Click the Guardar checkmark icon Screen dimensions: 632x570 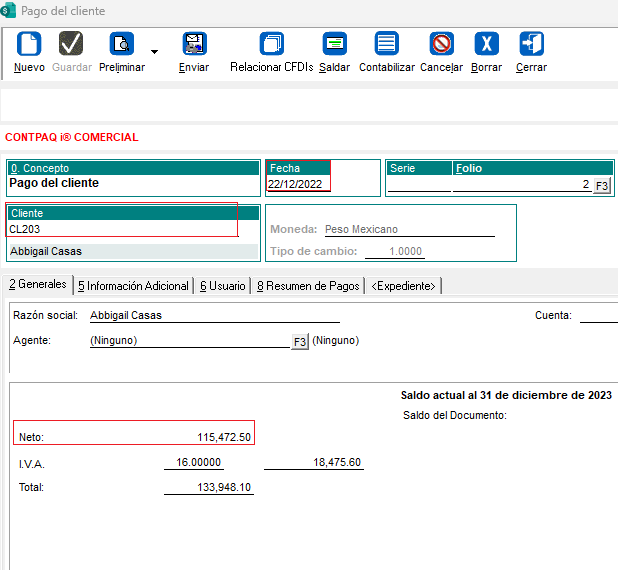(71, 44)
